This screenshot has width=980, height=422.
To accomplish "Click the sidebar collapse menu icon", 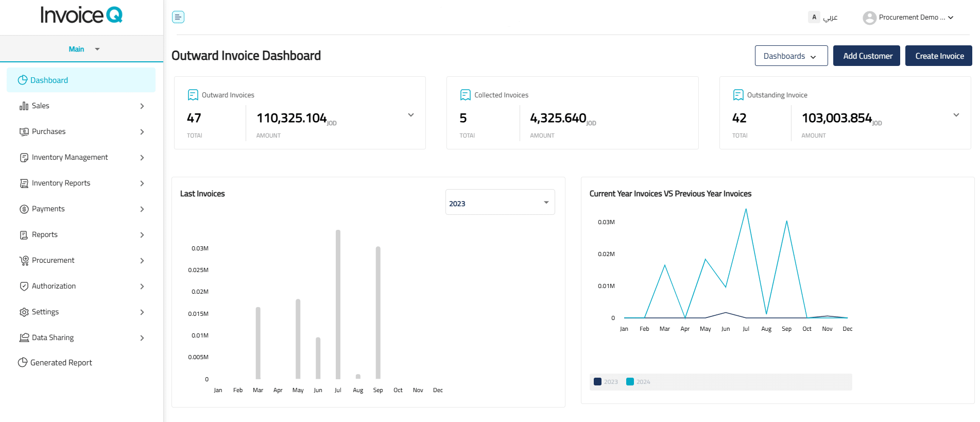I will point(178,17).
